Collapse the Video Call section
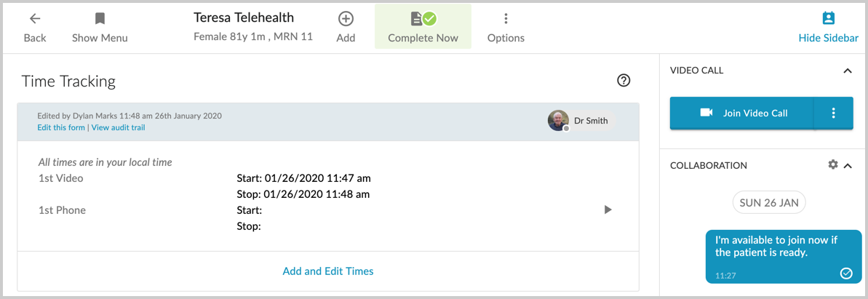 click(x=847, y=71)
